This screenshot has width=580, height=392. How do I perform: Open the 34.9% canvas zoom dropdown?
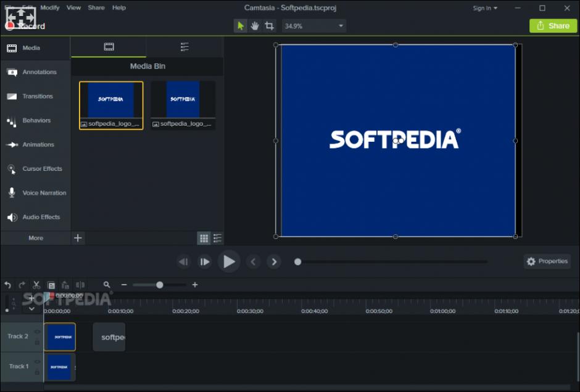tap(314, 26)
